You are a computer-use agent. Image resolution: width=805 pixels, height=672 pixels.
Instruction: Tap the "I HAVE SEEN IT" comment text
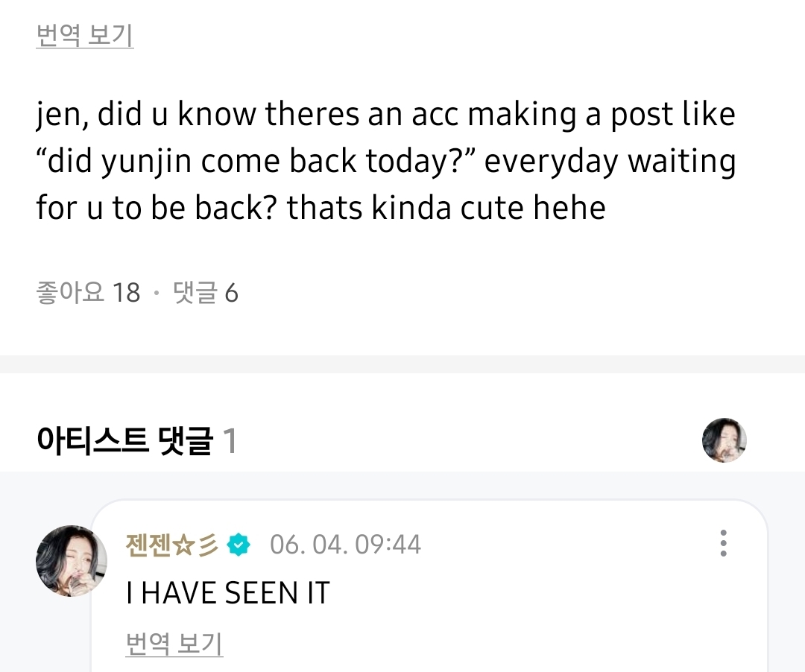[228, 593]
